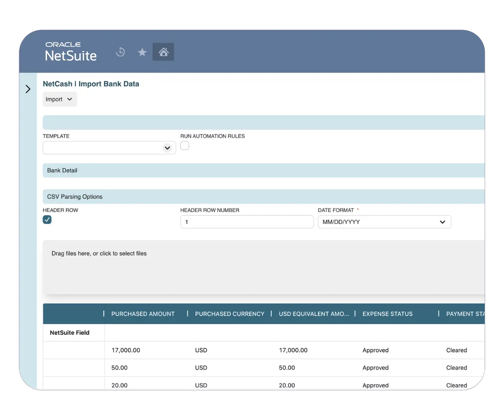Uncheck the Header Row checkbox
This screenshot has height=420, width=504.
(x=47, y=220)
